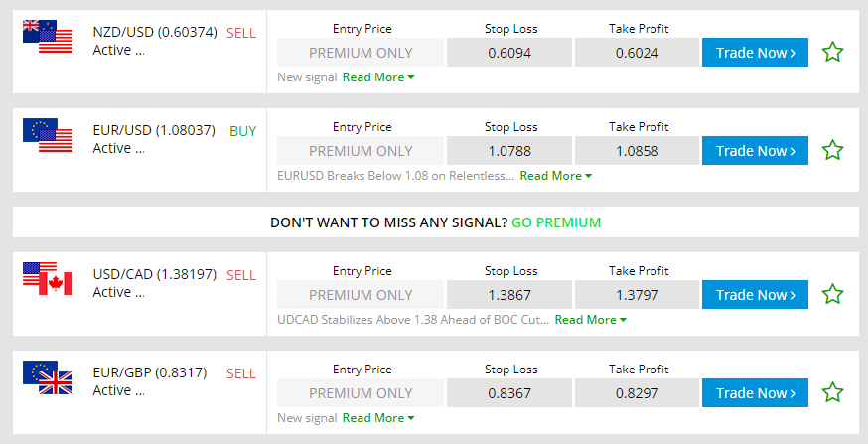Star the EUR/USD signal as favorite
868x444 pixels.
coord(832,150)
